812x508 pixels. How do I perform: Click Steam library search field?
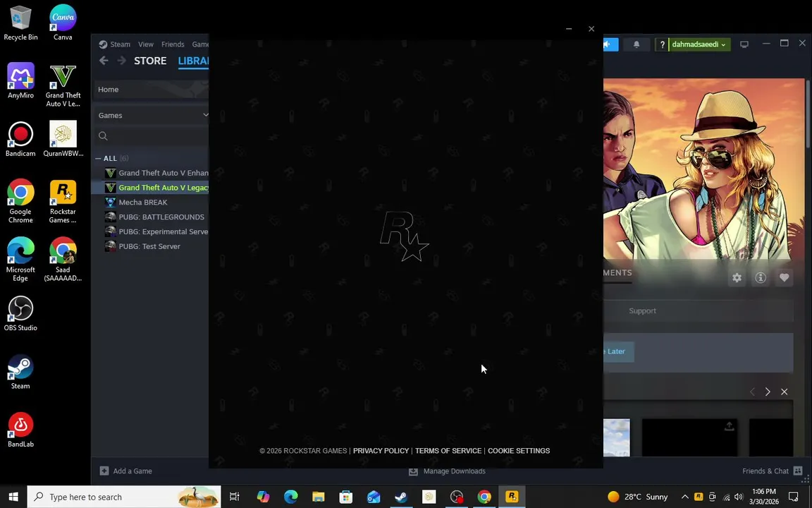(151, 135)
